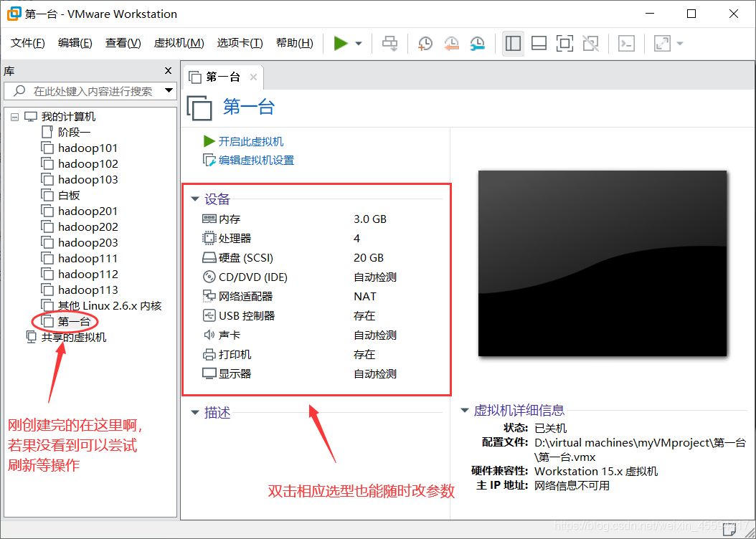Select 共享的虚拟机 node
The width and height of the screenshot is (756, 539).
66,337
